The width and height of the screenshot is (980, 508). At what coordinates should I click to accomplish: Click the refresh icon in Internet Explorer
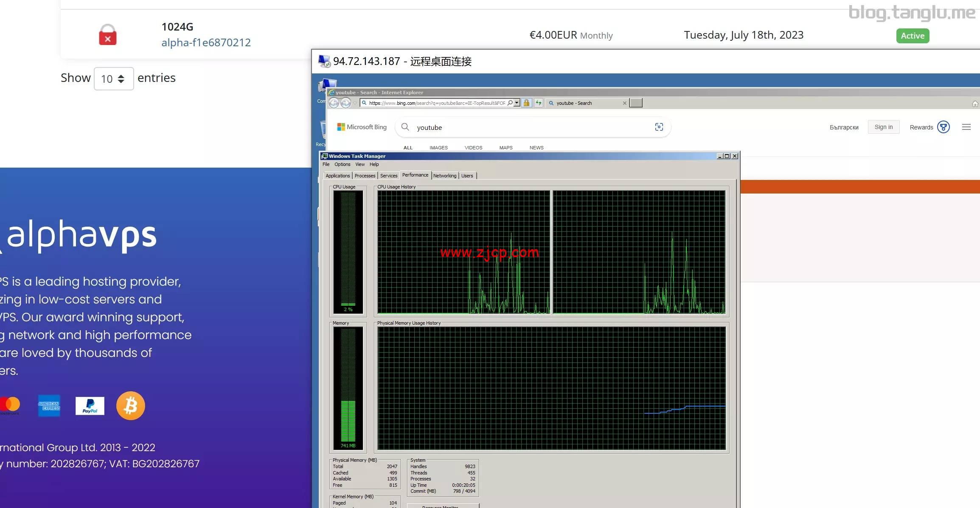tap(539, 103)
